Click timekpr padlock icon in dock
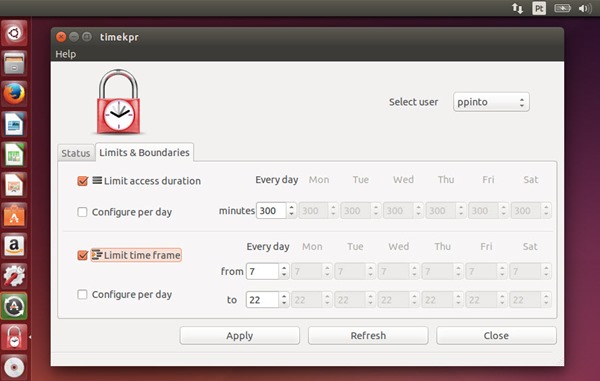Screen dimensions: 600x381 point(14,337)
